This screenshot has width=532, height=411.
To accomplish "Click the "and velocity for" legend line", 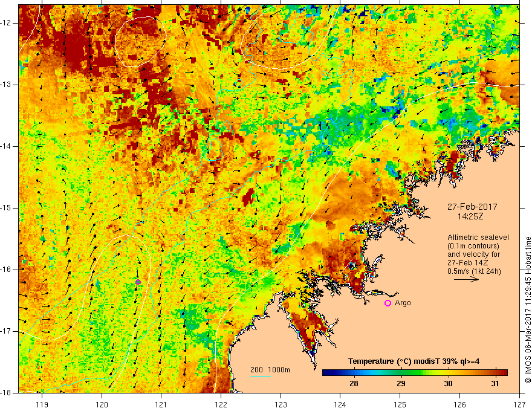I will pos(473,254).
